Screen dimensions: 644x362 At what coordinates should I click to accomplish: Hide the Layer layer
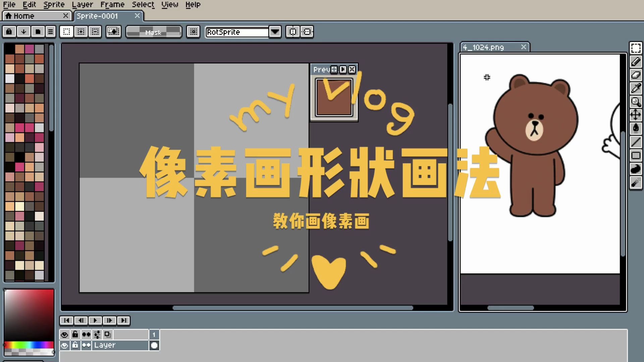tap(64, 345)
